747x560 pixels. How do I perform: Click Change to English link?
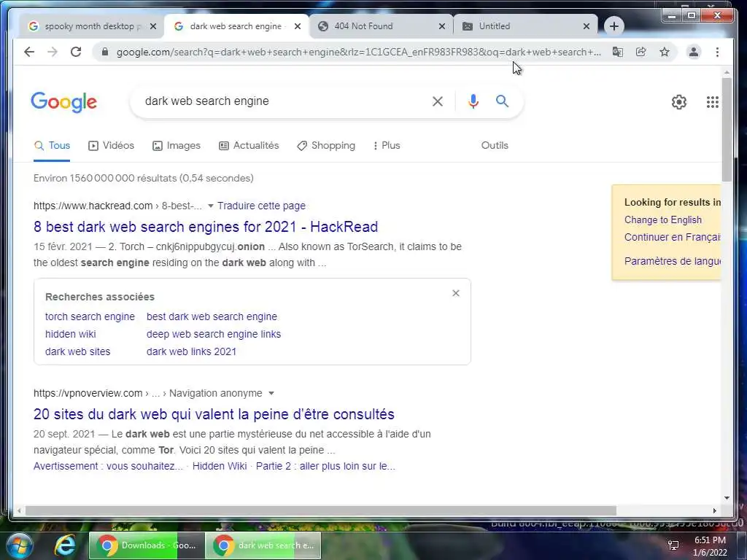click(663, 220)
